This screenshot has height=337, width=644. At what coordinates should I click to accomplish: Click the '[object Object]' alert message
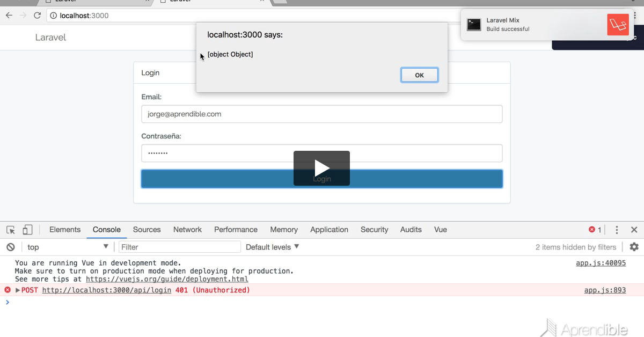point(230,54)
